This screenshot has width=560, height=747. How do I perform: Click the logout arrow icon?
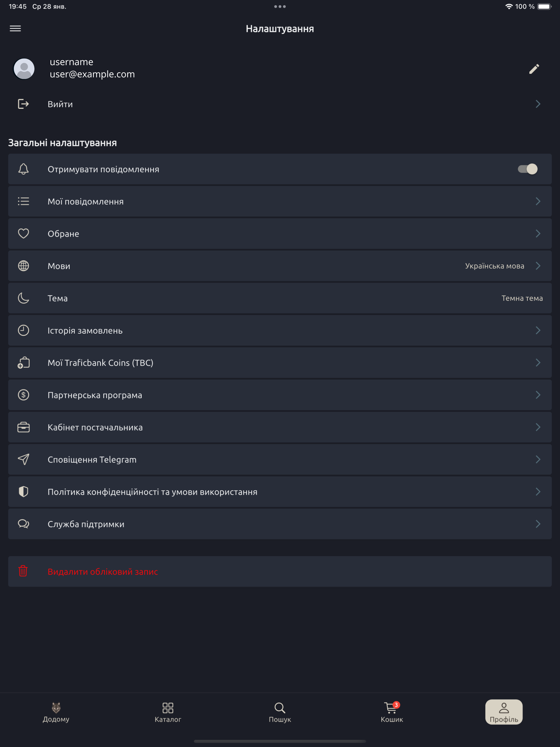[x=23, y=104]
